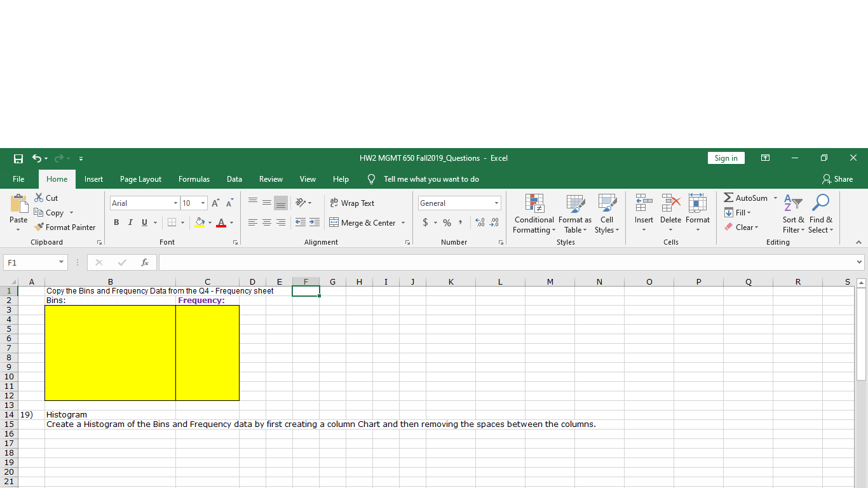868x488 pixels.
Task: Align text to the right
Action: 280,222
